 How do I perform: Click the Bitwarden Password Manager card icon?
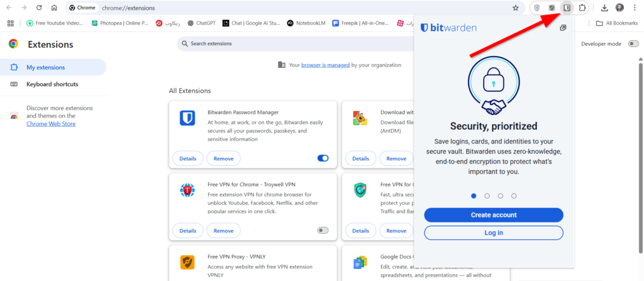click(187, 118)
